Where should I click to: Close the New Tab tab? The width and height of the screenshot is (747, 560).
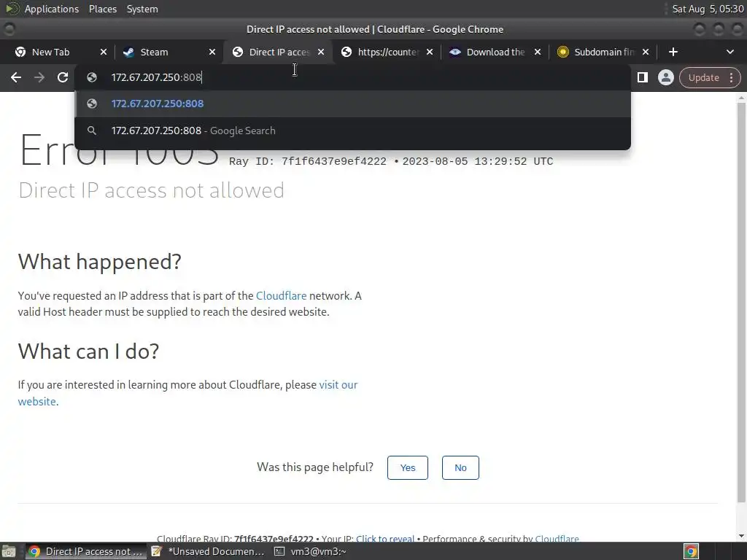click(x=104, y=52)
